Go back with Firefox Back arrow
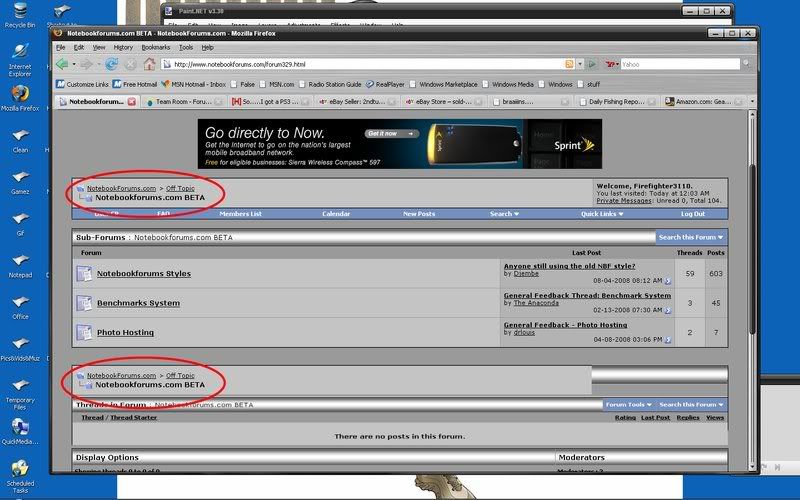Image resolution: width=800 pixels, height=500 pixels. 62,64
